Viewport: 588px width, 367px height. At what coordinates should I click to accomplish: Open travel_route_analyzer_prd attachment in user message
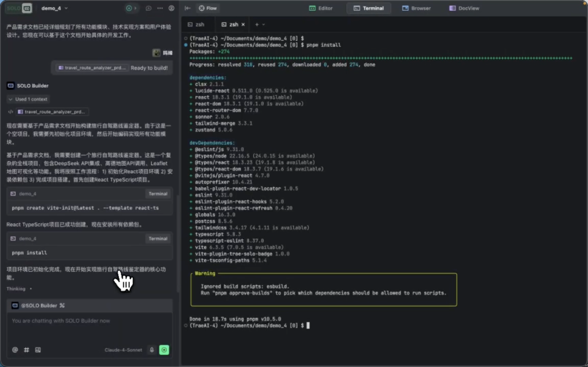[92, 68]
